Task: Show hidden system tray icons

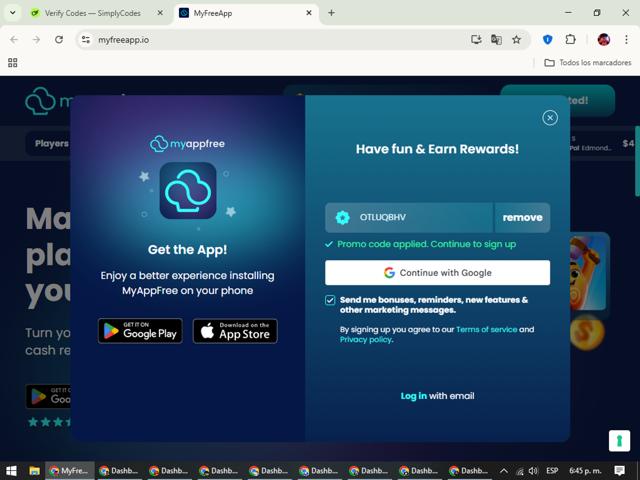Action: pyautogui.click(x=504, y=471)
